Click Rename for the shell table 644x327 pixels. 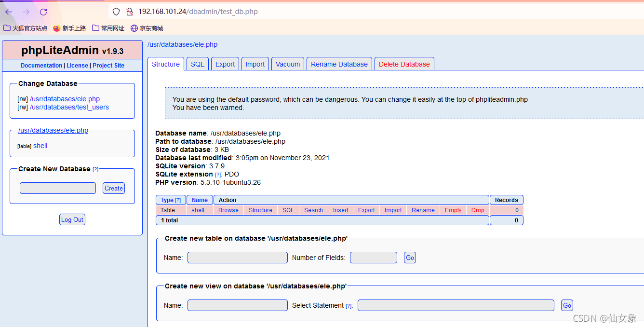pos(423,210)
